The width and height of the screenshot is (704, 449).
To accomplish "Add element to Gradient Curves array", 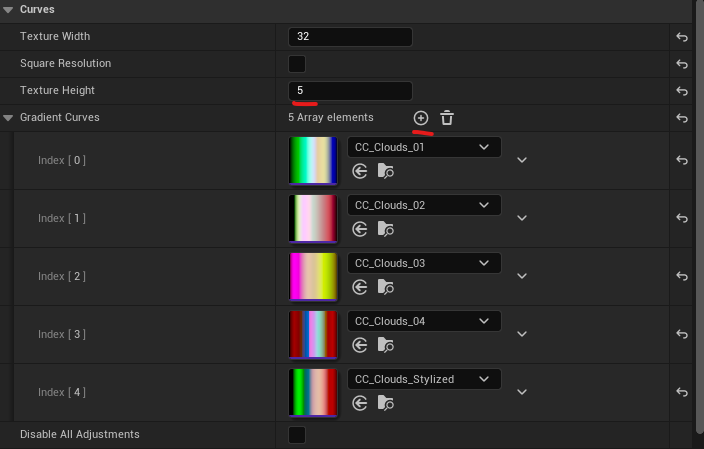I will (421, 118).
